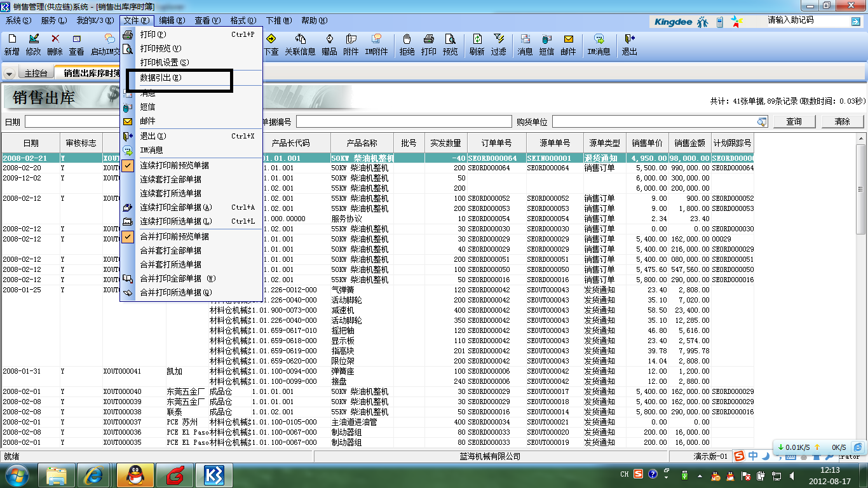Choose 合并打印所选单据(Q) menu entry
Image resolution: width=868 pixels, height=488 pixels.
(x=191, y=292)
